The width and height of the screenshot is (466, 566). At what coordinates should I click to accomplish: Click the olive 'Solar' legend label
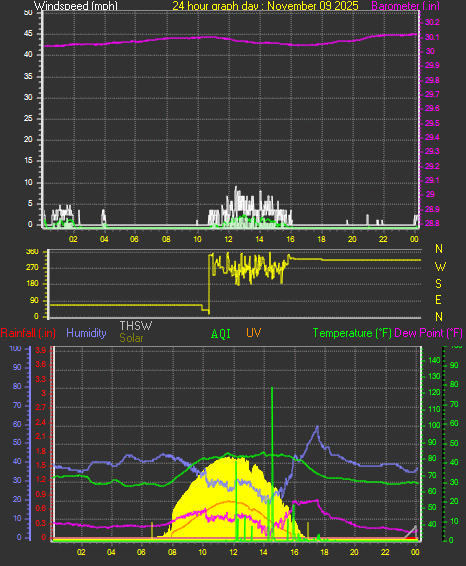pos(131,338)
